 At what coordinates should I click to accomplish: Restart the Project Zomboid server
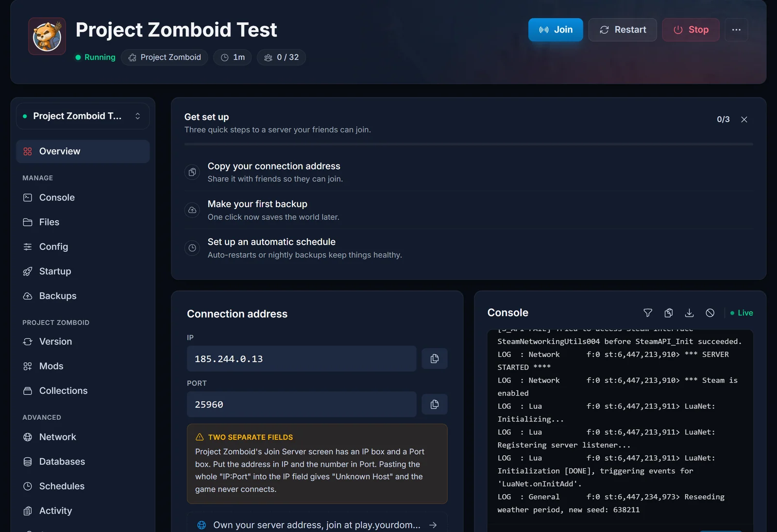pos(623,30)
